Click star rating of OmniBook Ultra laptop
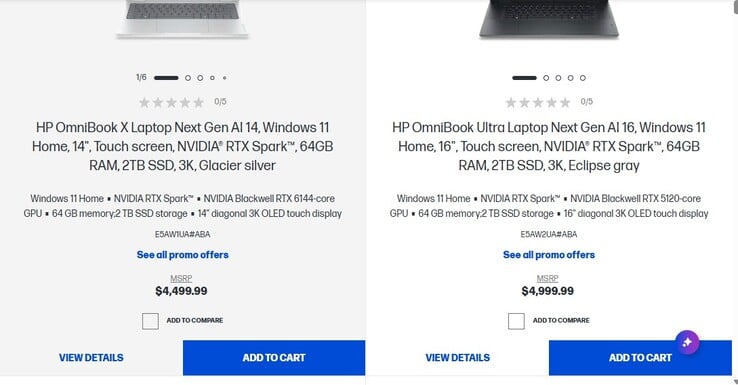 pyautogui.click(x=537, y=102)
